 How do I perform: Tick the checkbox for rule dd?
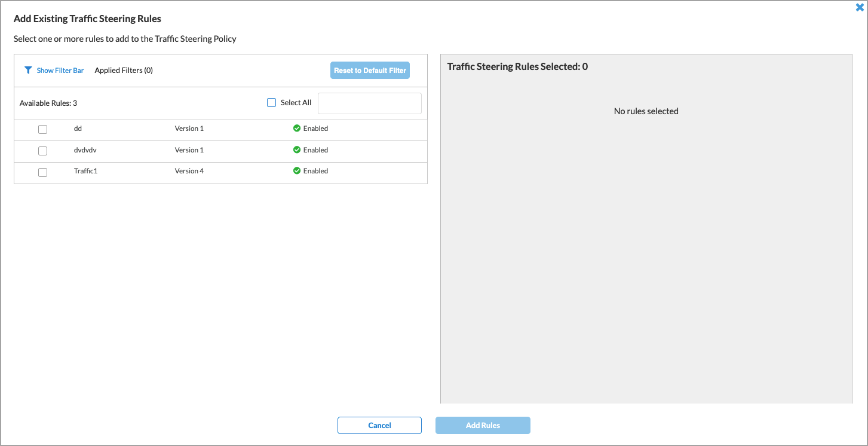[x=42, y=129]
